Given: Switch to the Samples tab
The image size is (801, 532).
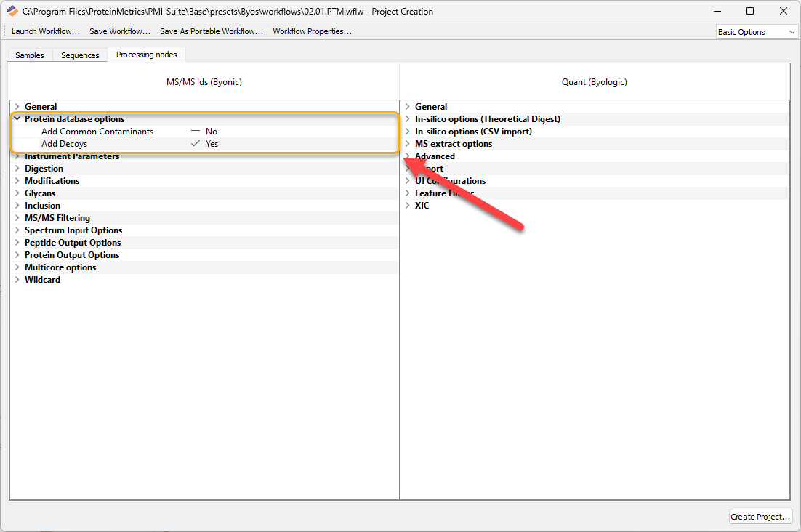Looking at the screenshot, I should tap(30, 55).
